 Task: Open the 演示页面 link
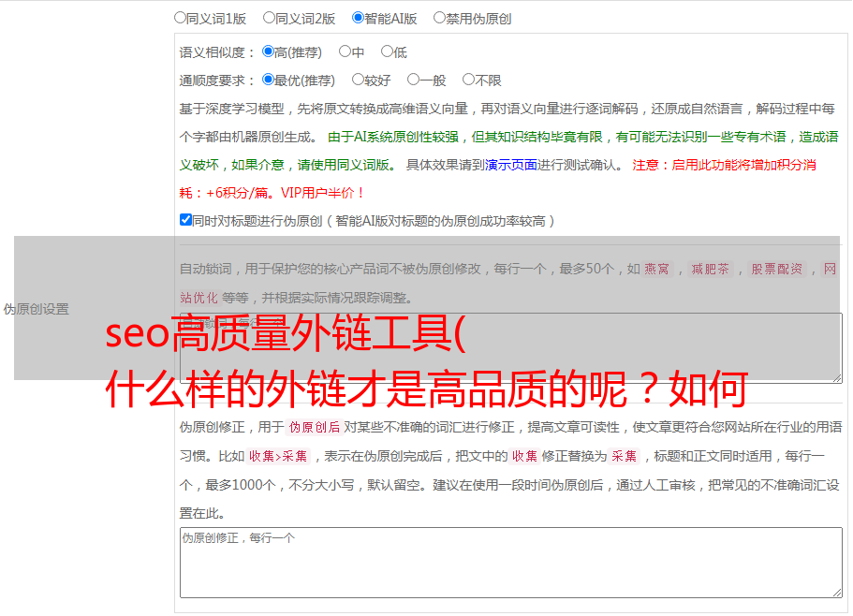pyautogui.click(x=511, y=165)
